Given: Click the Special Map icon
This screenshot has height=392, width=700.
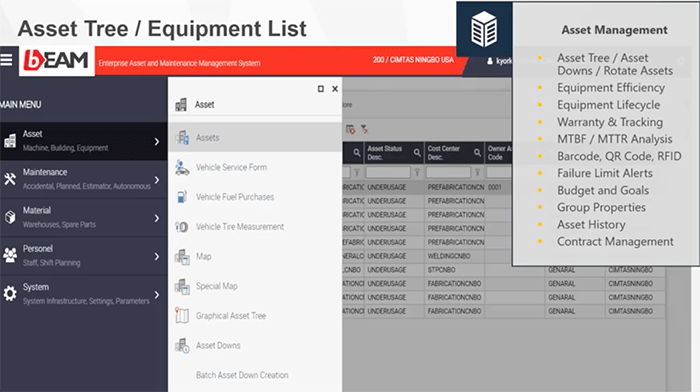Looking at the screenshot, I should [x=182, y=286].
